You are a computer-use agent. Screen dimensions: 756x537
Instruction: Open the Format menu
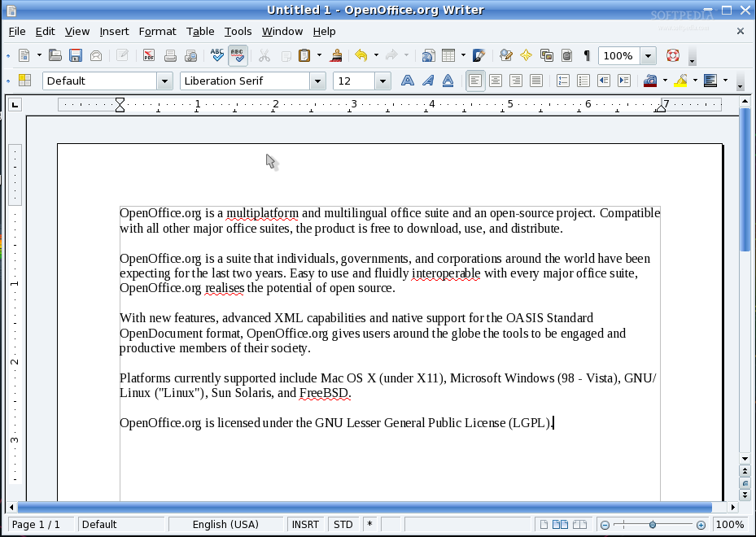coord(157,31)
